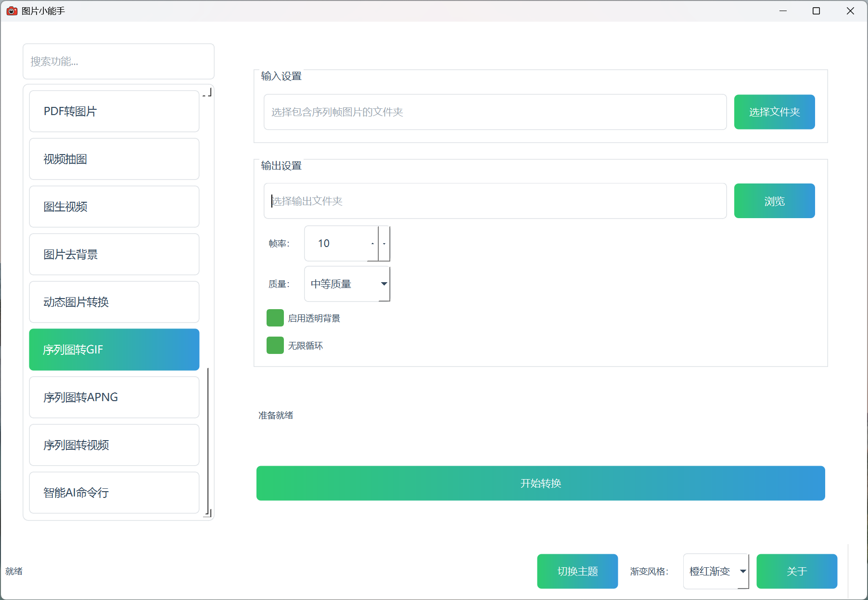Select PDF转图片 in the sidebar

114,111
